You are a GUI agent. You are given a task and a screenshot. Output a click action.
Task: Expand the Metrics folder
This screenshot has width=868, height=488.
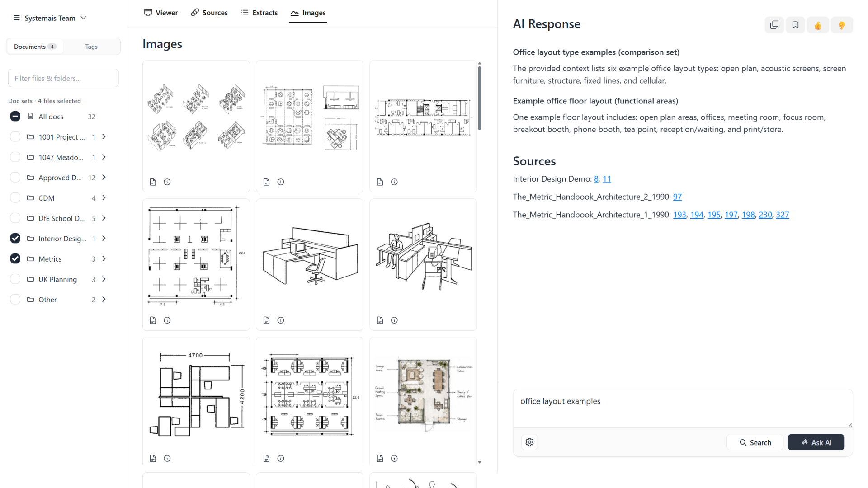click(x=104, y=259)
